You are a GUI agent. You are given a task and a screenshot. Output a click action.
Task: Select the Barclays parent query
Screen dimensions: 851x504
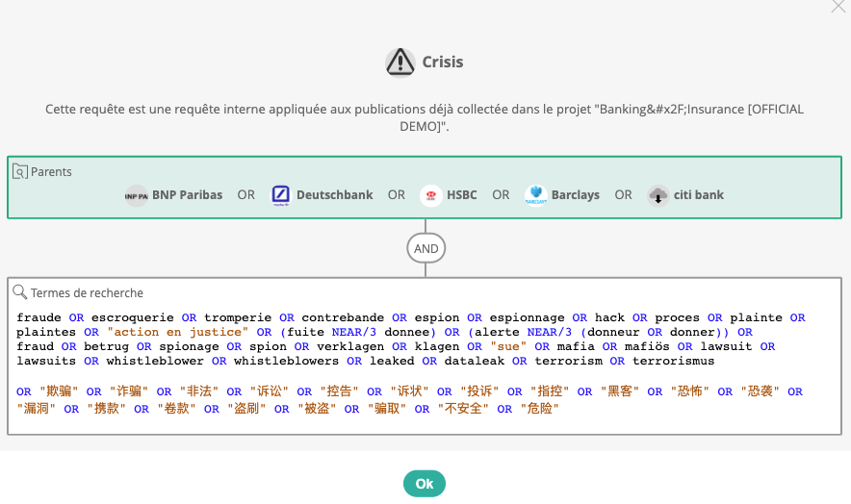(x=562, y=195)
